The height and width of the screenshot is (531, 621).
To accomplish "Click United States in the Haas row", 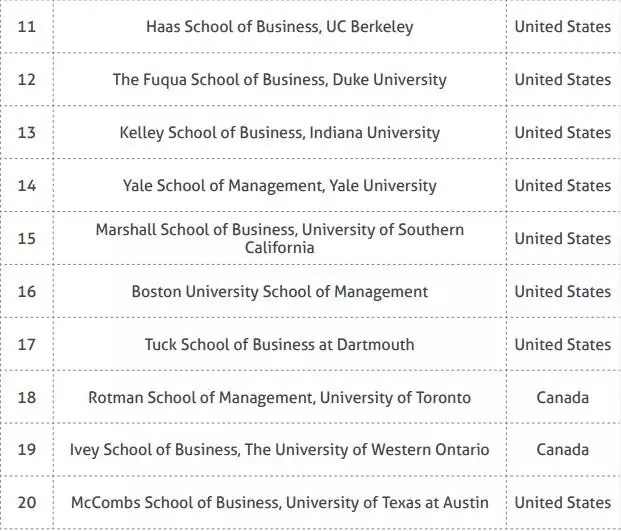I will [x=562, y=27].
